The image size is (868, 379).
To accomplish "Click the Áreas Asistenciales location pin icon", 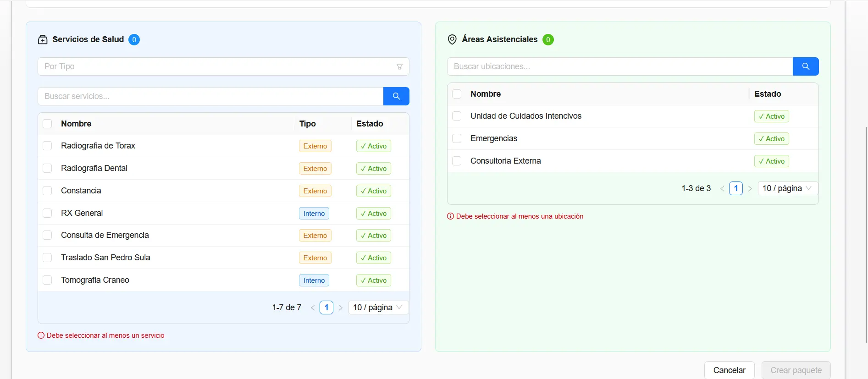I will point(452,40).
